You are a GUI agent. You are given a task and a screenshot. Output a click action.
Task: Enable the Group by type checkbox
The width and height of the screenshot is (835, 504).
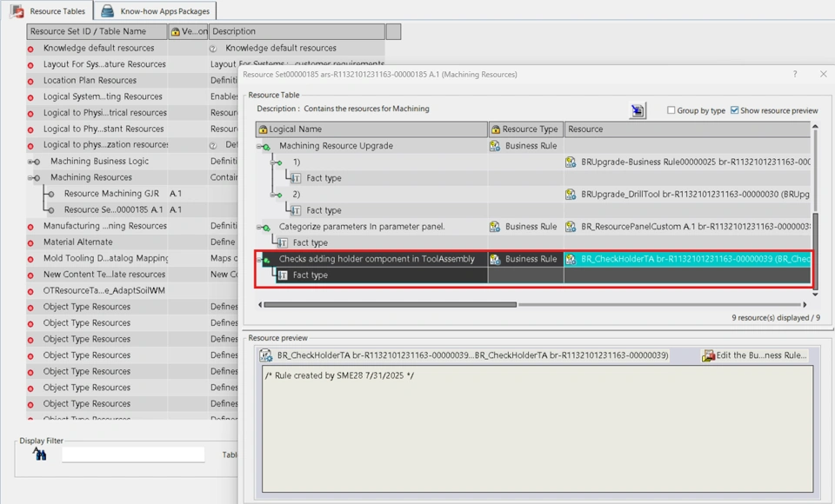click(671, 110)
